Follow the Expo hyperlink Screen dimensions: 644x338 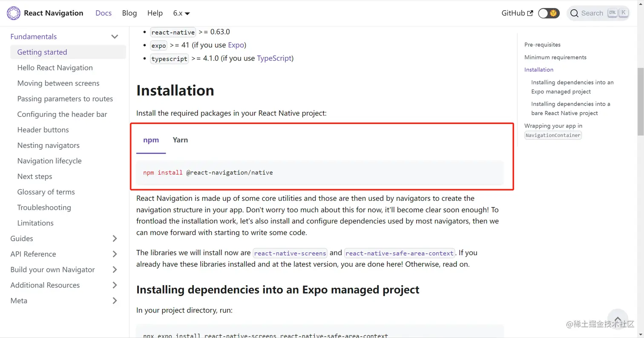tap(236, 45)
